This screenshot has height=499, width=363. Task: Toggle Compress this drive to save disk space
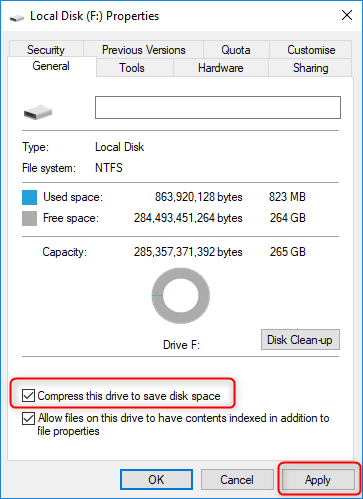(28, 396)
